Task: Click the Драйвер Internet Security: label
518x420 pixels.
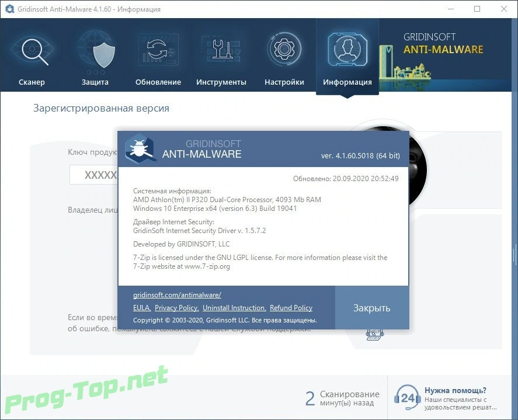Action: coord(174,222)
